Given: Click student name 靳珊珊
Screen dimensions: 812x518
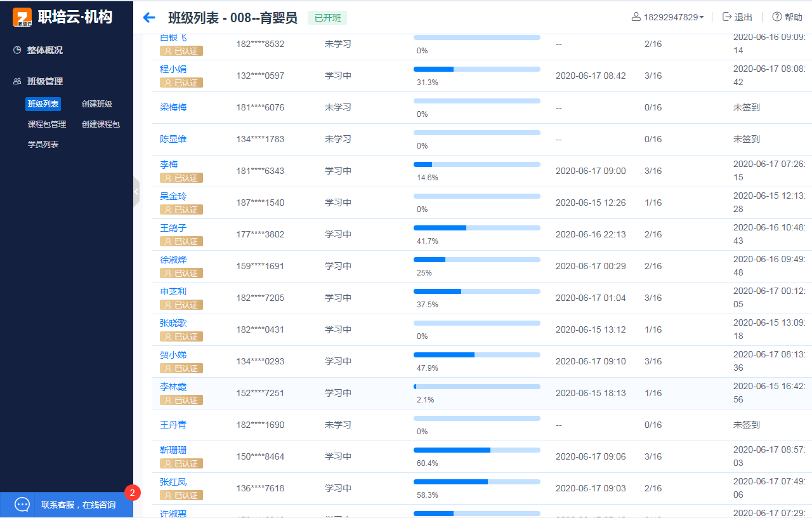Looking at the screenshot, I should click(x=173, y=450).
